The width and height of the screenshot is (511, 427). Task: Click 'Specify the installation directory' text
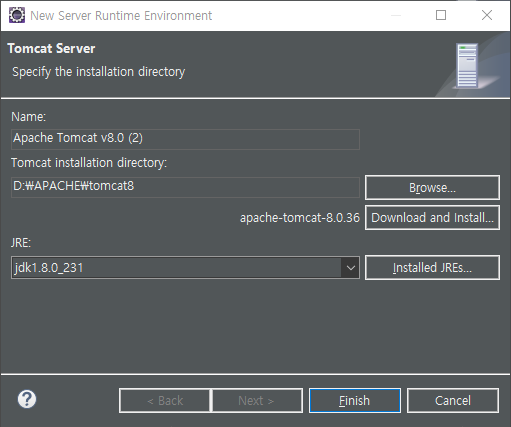pos(99,72)
